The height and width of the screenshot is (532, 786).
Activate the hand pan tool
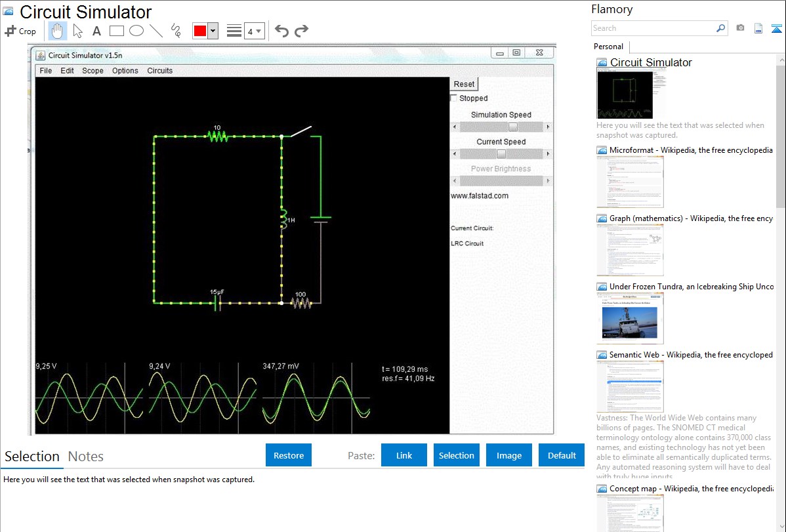point(58,31)
